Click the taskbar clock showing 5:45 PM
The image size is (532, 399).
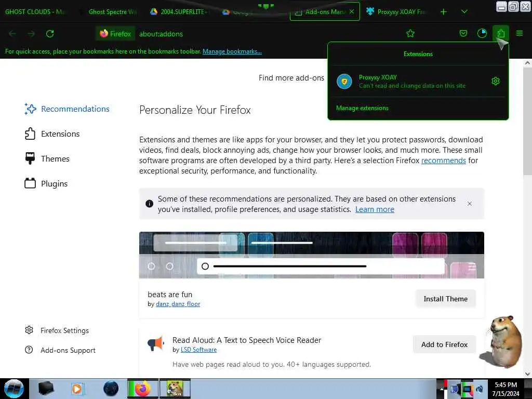pos(506,389)
